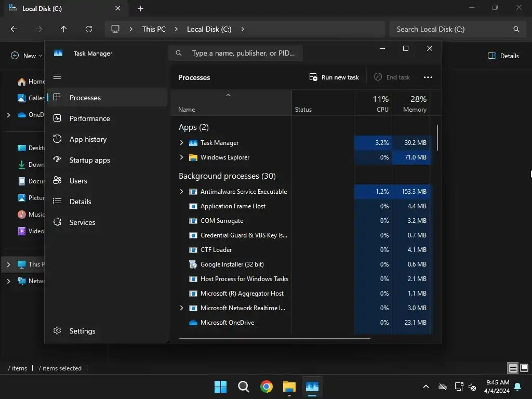Click the Google Installer process icon

[x=193, y=264]
